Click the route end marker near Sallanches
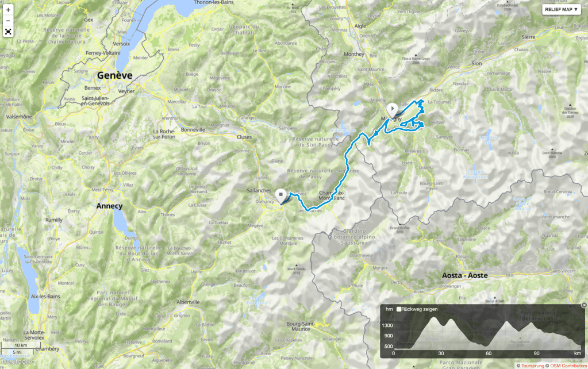This screenshot has width=588, height=369. (x=281, y=196)
